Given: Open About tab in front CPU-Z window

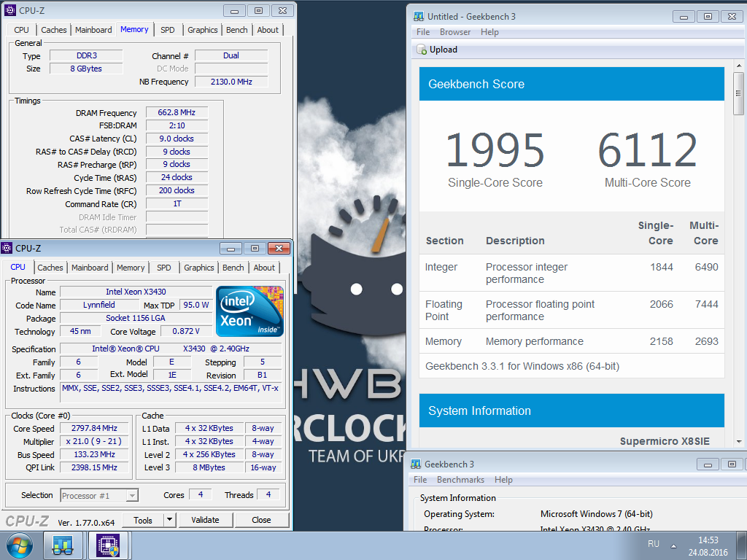Looking at the screenshot, I should click(x=264, y=268).
